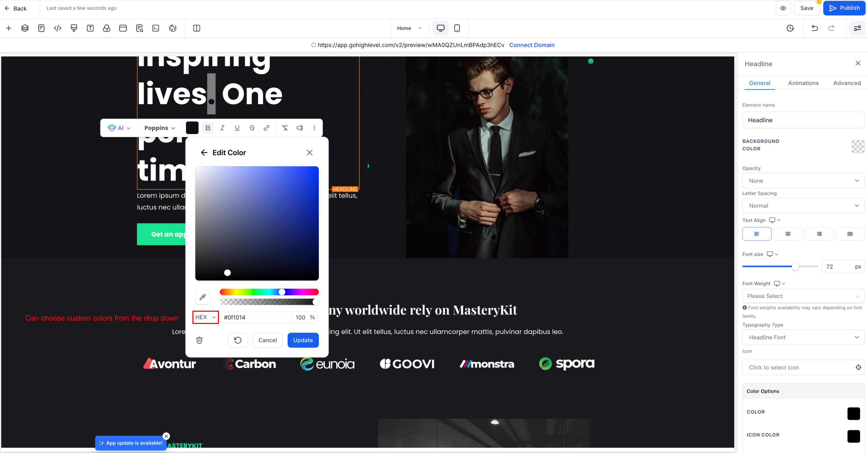
Task: Toggle bold formatting on
Action: (208, 128)
